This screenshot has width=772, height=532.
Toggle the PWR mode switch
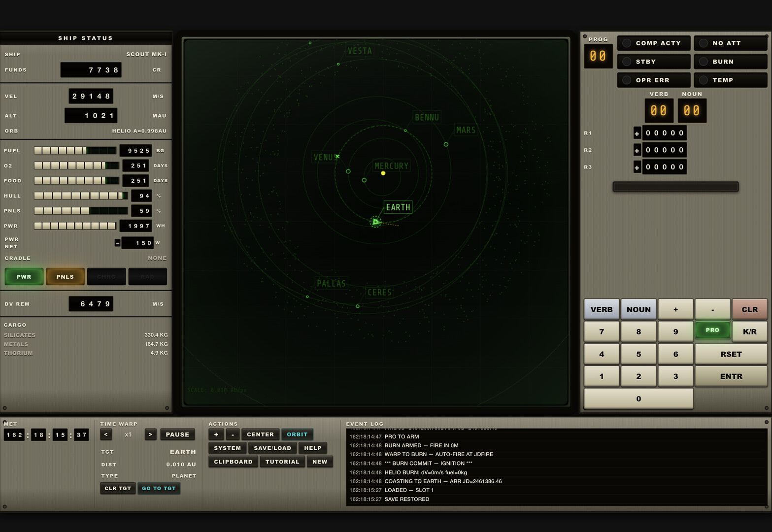coord(24,277)
